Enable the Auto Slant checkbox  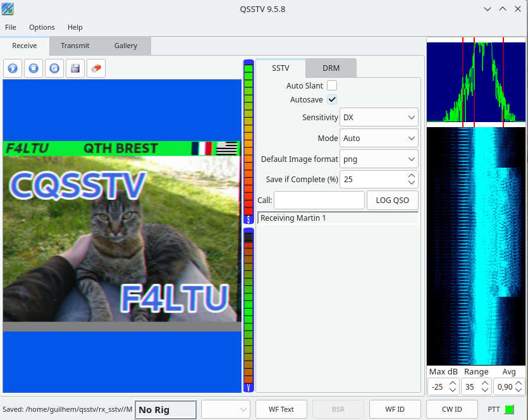pos(332,85)
